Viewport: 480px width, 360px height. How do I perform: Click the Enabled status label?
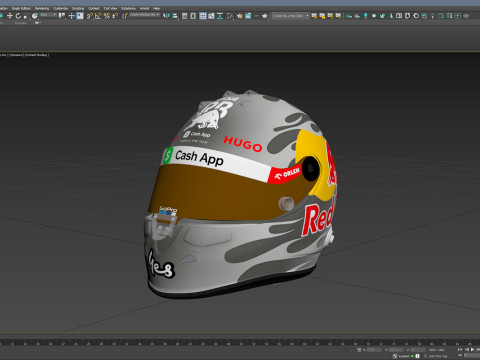click(404, 356)
